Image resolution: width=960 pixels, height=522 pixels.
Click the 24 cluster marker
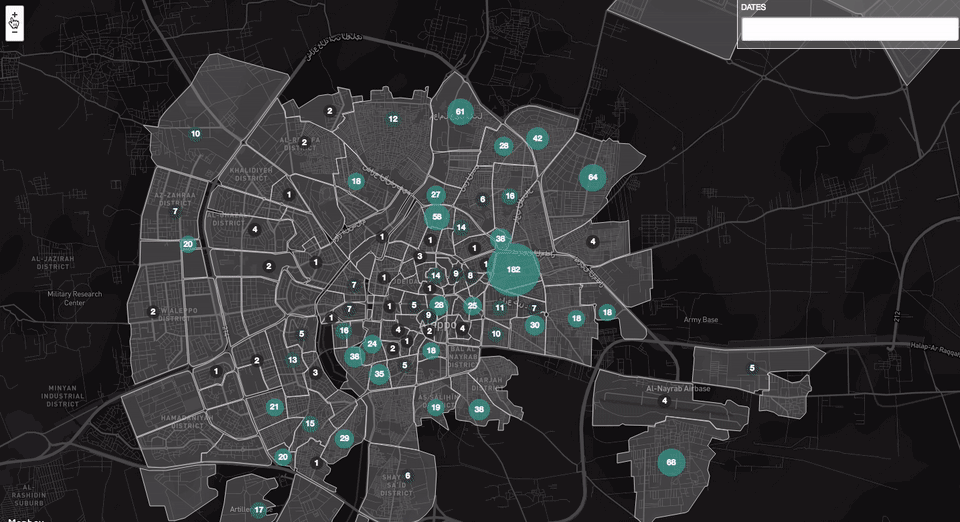(372, 344)
